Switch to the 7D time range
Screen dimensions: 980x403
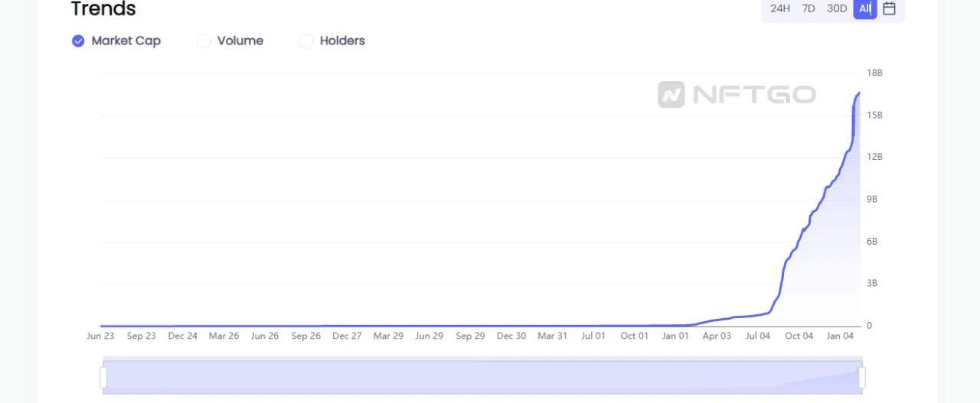808,8
